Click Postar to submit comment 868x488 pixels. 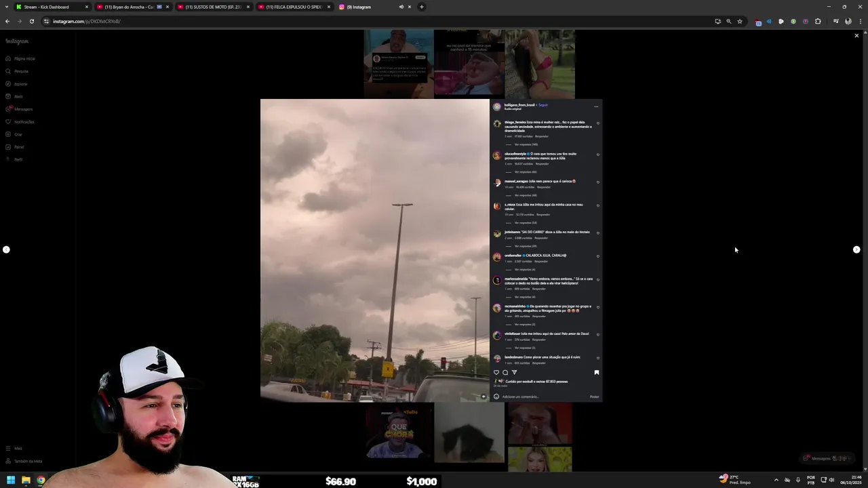(594, 396)
